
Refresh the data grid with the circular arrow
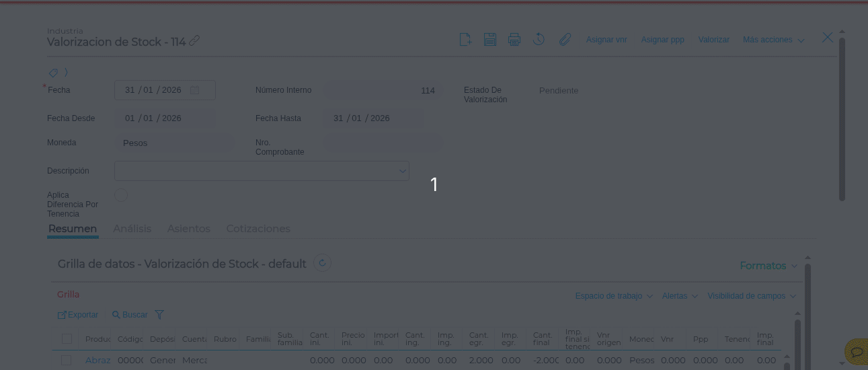click(x=322, y=264)
